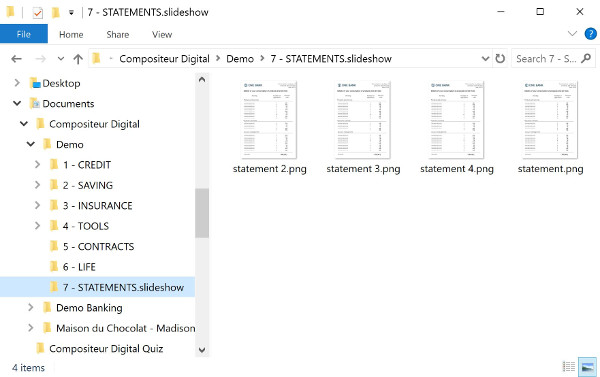This screenshot has width=600, height=377.
Task: Open recent locations dropdown arrow
Action: [60, 59]
